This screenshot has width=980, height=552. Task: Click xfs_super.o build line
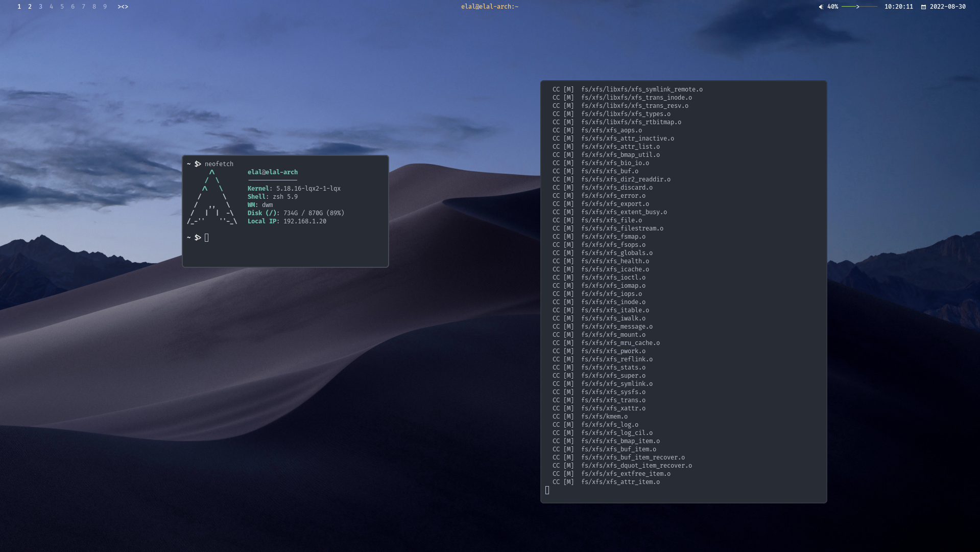pos(599,376)
